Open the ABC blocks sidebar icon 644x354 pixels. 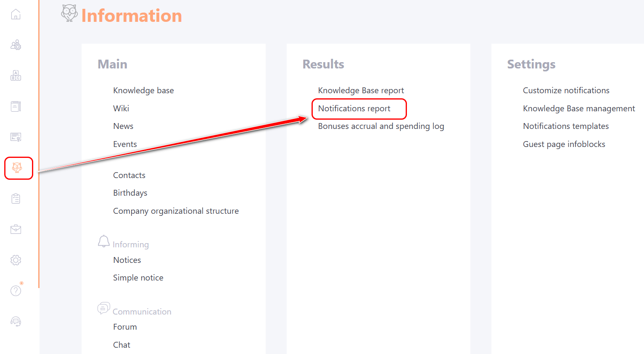[16, 76]
